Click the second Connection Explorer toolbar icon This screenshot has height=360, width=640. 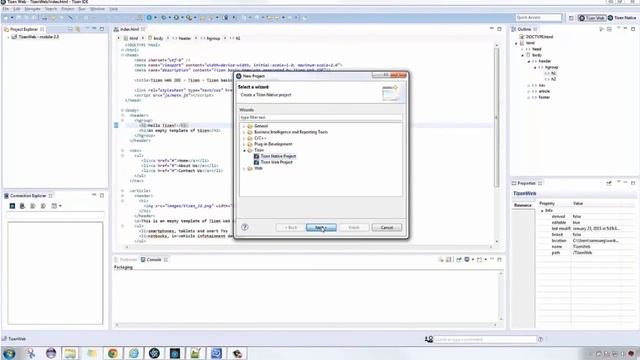coord(22,206)
